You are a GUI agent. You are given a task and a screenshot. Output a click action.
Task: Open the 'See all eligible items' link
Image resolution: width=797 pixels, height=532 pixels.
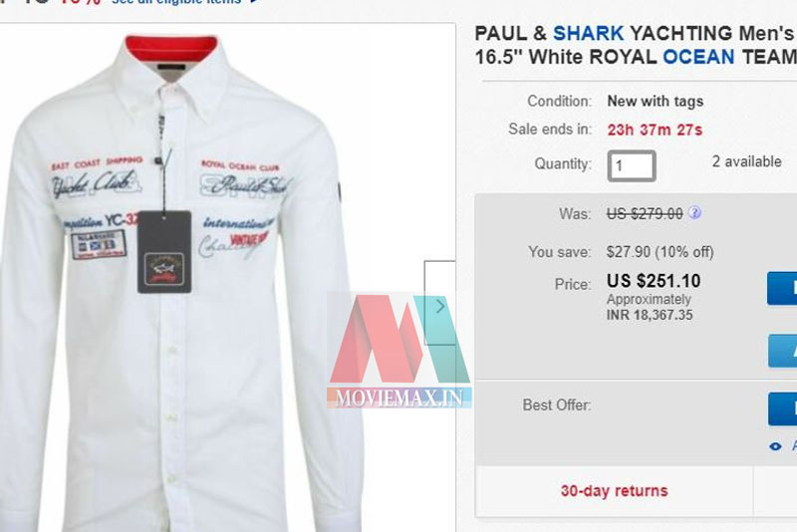coord(176,2)
